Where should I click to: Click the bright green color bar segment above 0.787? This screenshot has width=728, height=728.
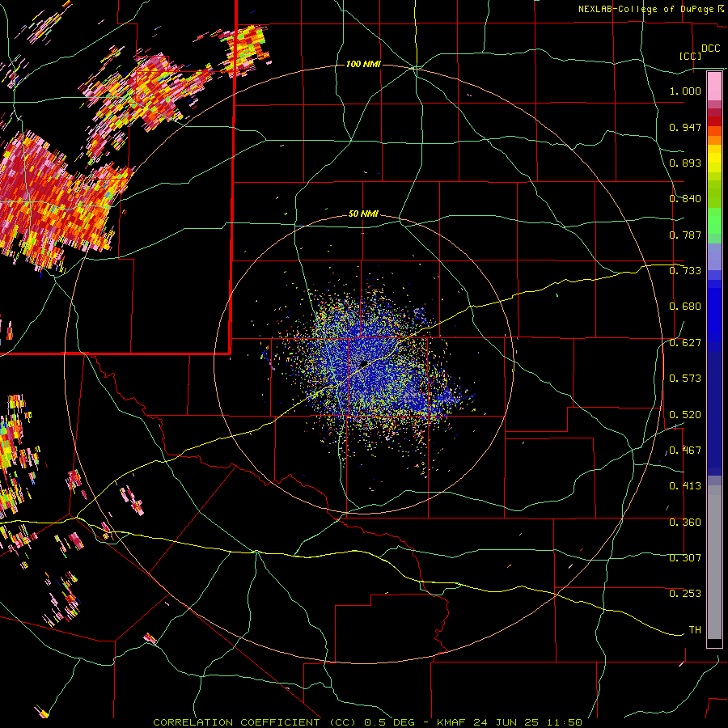(714, 221)
